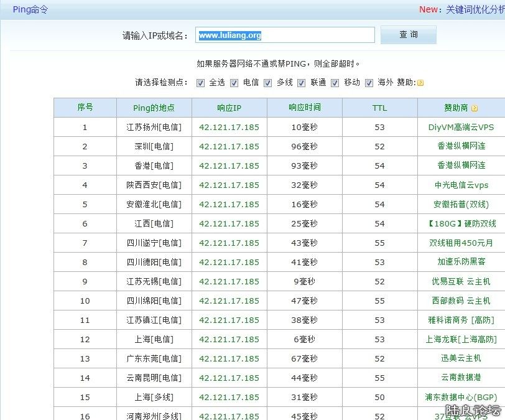The height and width of the screenshot is (420, 505).
Task: Disable the 联通 checkbox
Action: tap(302, 83)
